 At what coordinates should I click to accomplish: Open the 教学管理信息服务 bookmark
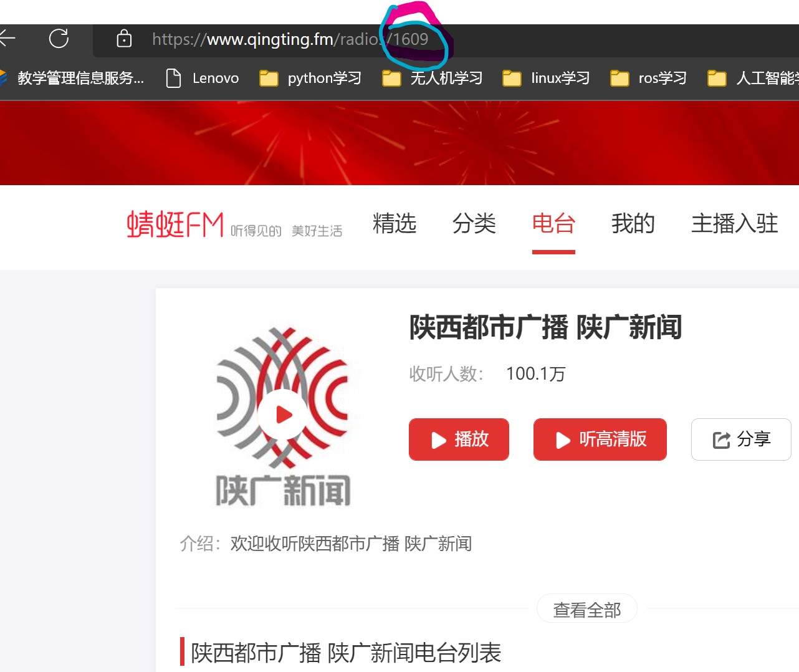tap(72, 78)
